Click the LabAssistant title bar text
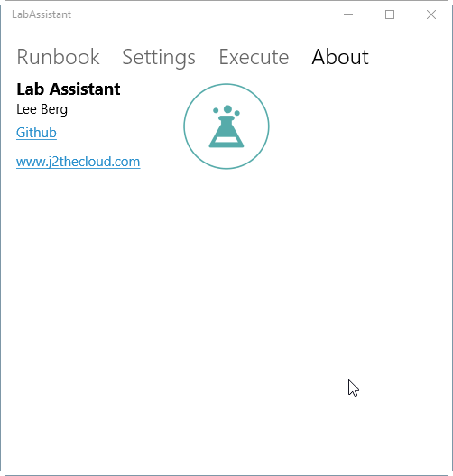453x476 pixels. pyautogui.click(x=42, y=14)
